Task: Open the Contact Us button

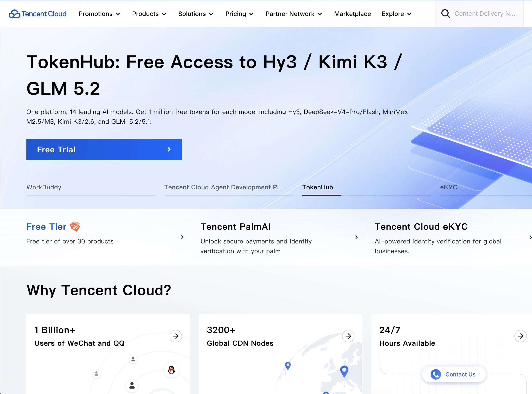Action: click(x=454, y=374)
